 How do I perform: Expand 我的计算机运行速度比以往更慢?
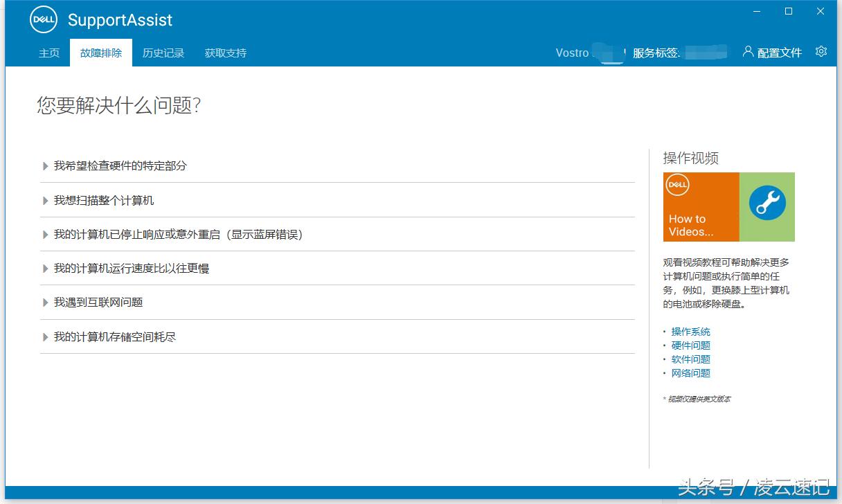tap(132, 268)
